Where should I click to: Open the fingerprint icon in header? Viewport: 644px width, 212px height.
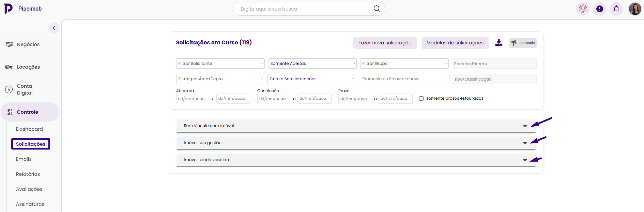(583, 9)
